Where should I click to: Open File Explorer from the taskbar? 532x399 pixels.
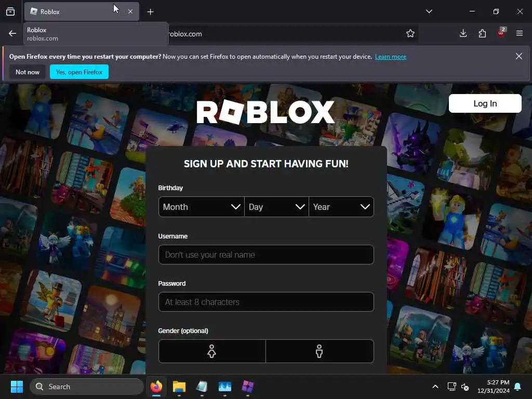[x=179, y=387]
